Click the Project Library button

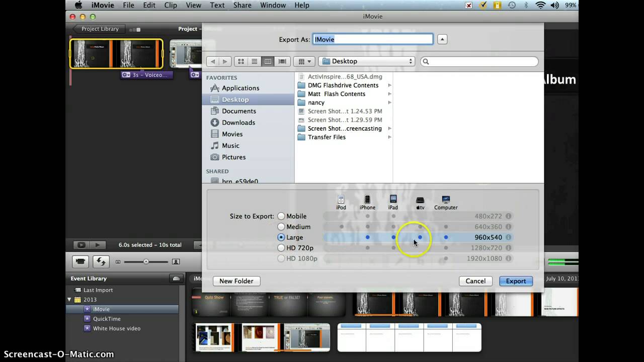[x=99, y=29]
